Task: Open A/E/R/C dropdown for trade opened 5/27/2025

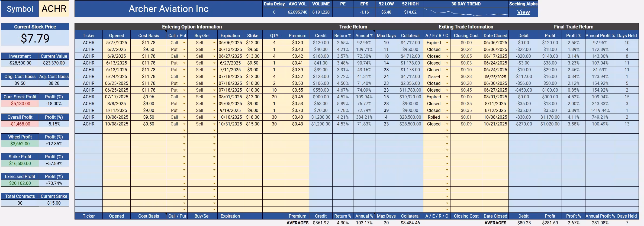Action: pos(447,43)
